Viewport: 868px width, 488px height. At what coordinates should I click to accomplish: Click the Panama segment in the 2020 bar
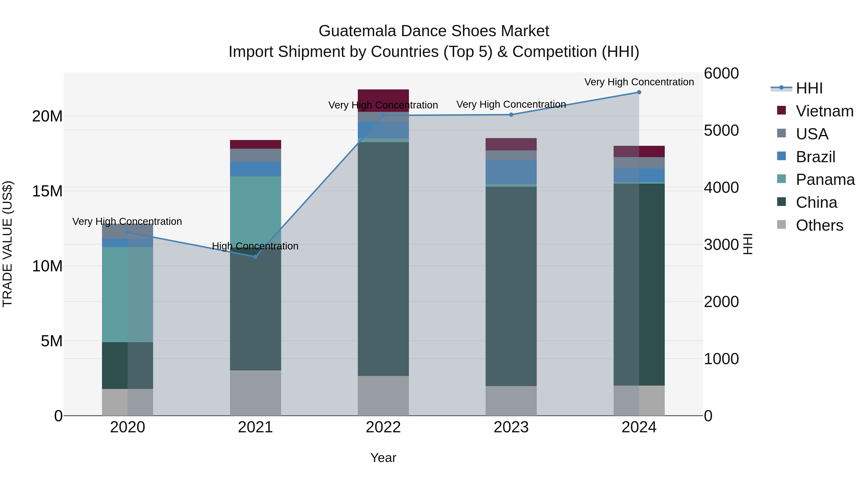click(x=127, y=295)
